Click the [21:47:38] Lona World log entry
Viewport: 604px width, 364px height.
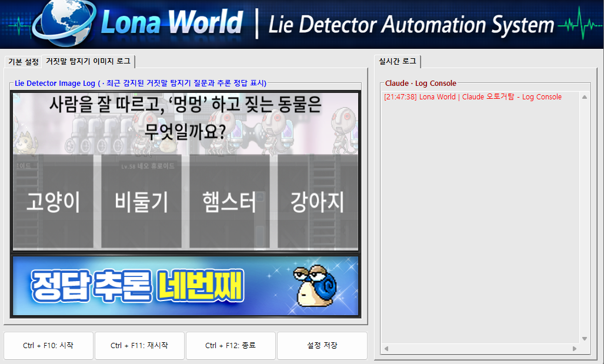(473, 96)
